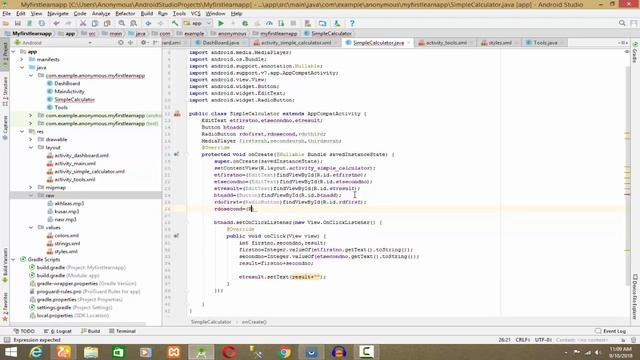The height and width of the screenshot is (360, 640).
Task: Collapse the layout folder
Action: 31,147
